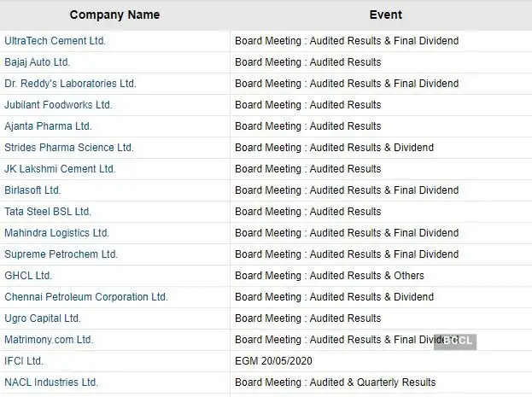Open the UltraTech Cement Ltd. link
The width and height of the screenshot is (532, 397).
point(55,41)
